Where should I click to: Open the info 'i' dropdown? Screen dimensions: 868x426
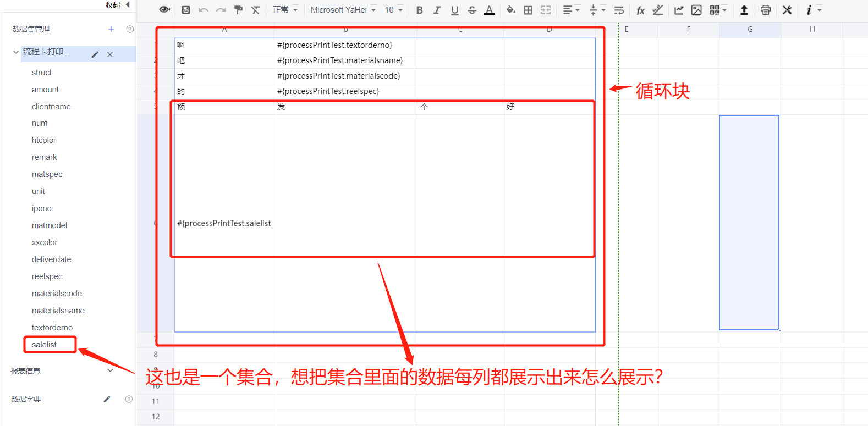coord(813,10)
